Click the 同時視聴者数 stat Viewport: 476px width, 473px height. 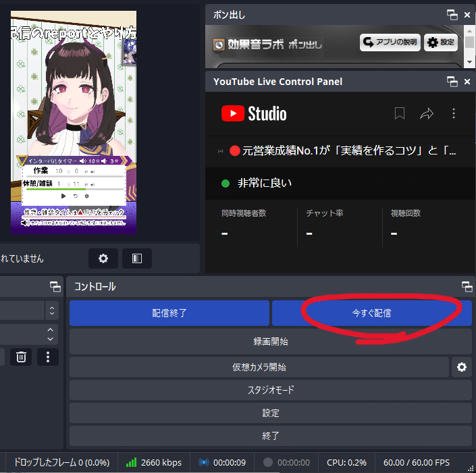(244, 223)
